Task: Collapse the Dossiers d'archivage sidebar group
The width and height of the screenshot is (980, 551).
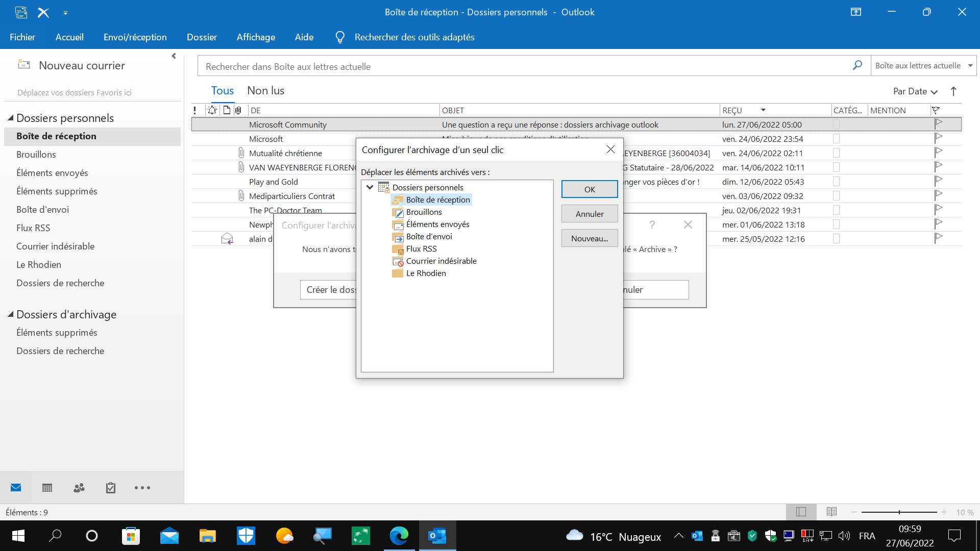Action: (10, 314)
